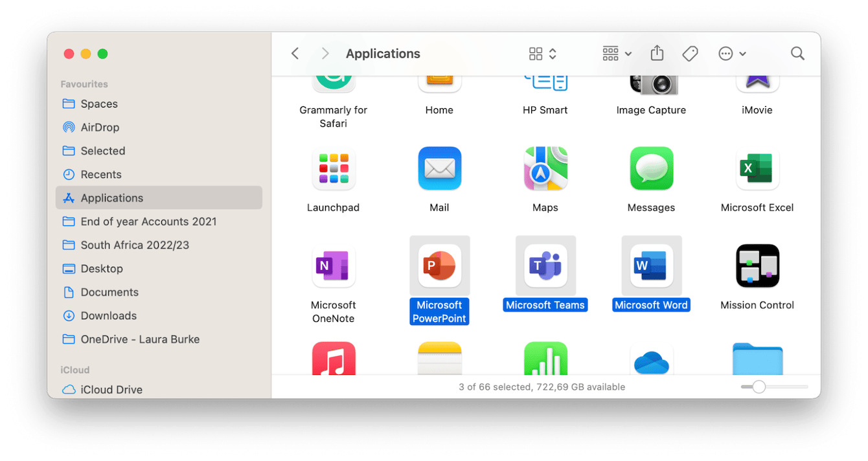Select the Maps app icon
Viewport: 868px width, 461px height.
tap(545, 168)
